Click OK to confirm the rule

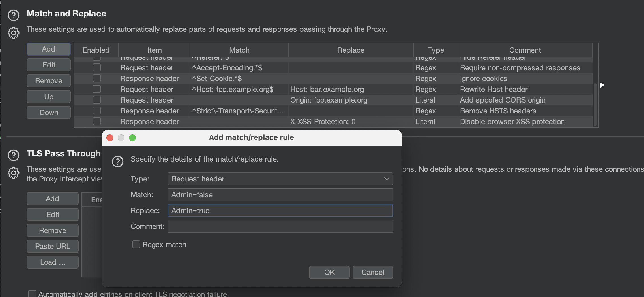pyautogui.click(x=329, y=272)
